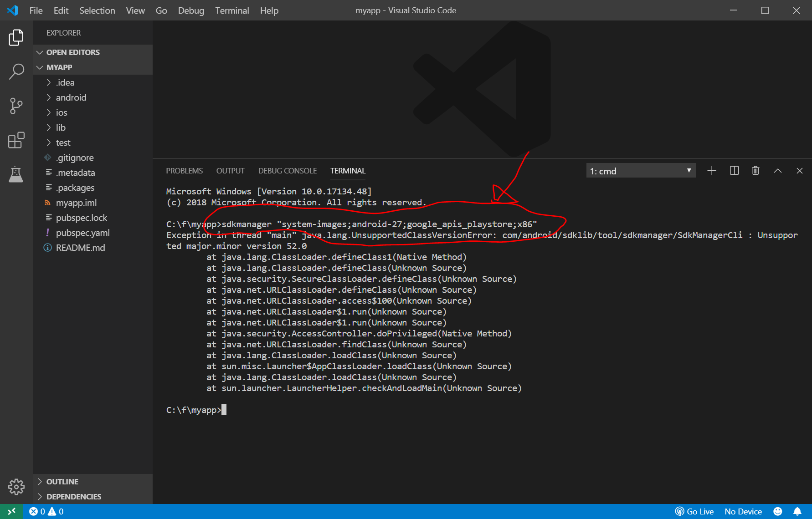This screenshot has width=812, height=519.
Task: Open the Edit menu
Action: point(61,10)
